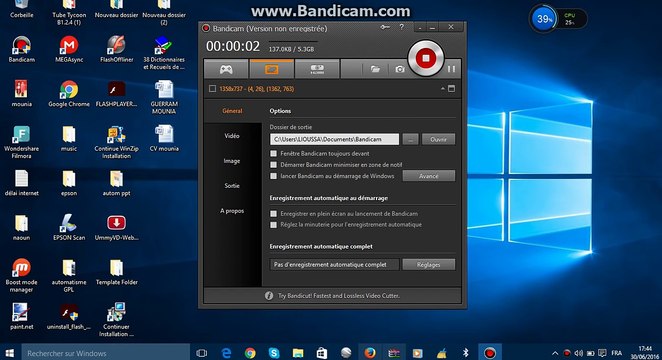This screenshot has width=662, height=360.
Task: Click the 'Pas d'enregistrement automatique complet' field
Action: (x=334, y=265)
